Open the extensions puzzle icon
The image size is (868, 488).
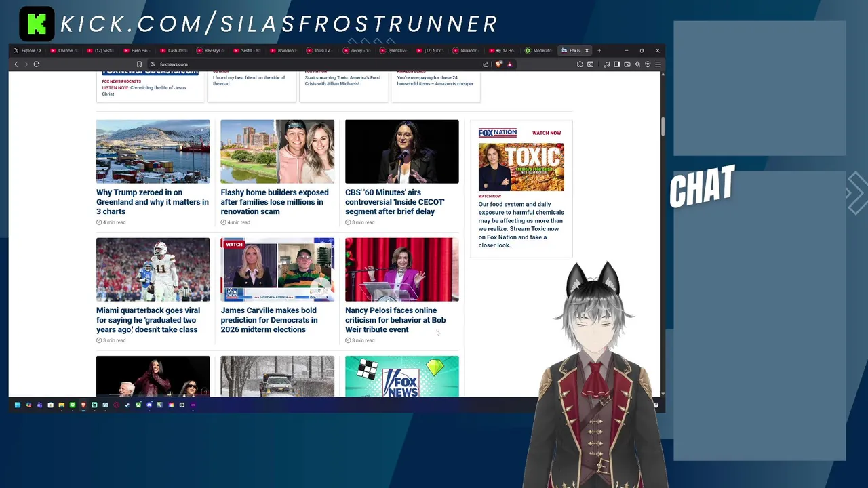tap(580, 64)
